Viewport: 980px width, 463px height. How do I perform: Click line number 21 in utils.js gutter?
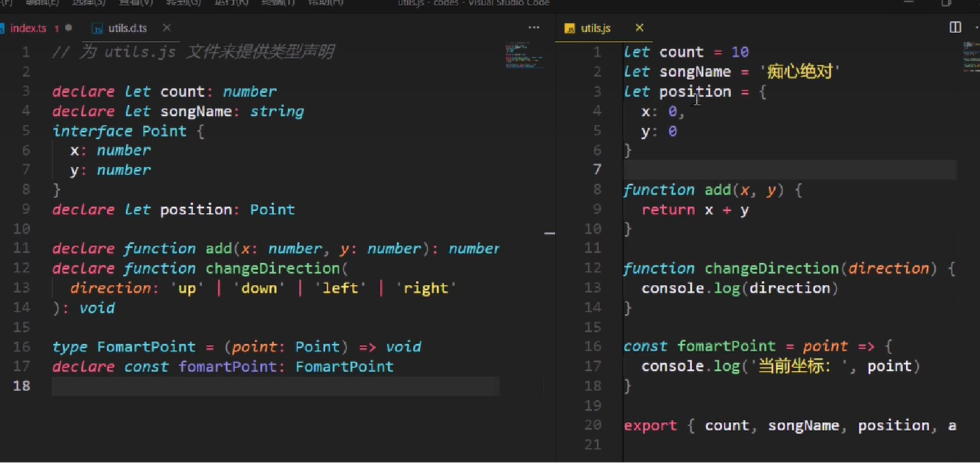(x=593, y=445)
